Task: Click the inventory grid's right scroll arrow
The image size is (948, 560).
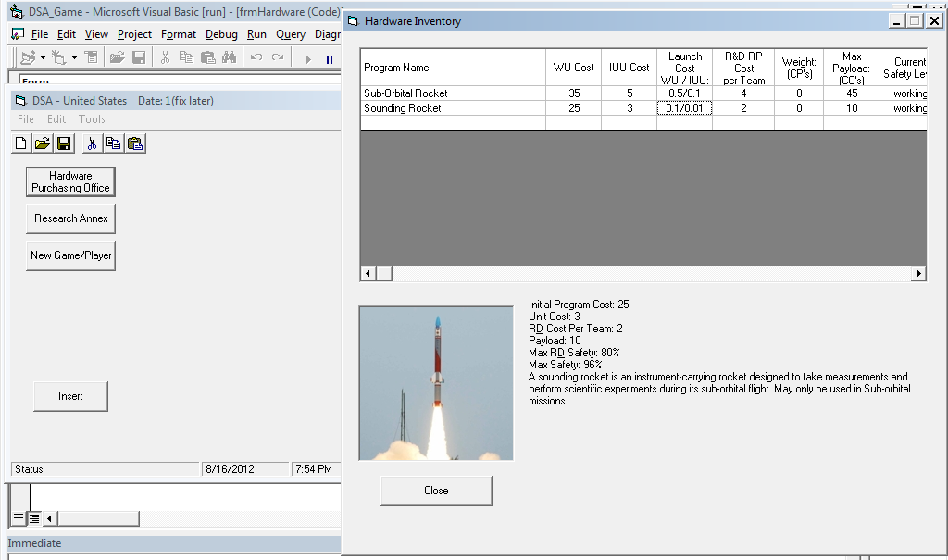Action: tap(918, 274)
